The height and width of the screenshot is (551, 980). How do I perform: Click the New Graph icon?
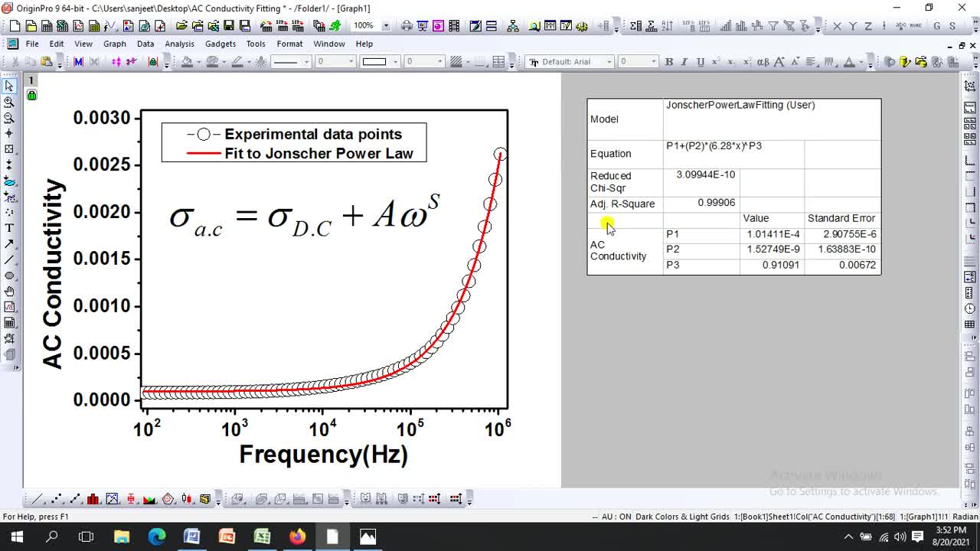click(x=78, y=25)
